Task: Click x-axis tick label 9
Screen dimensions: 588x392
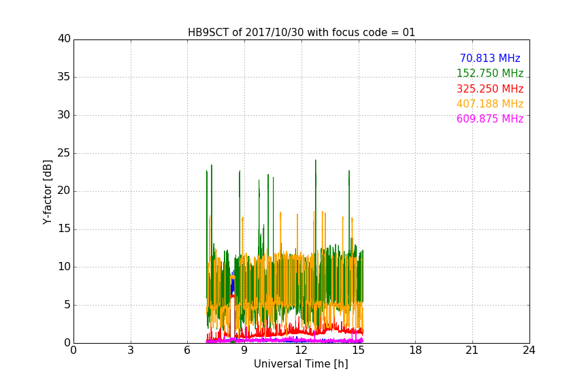Action: click(x=244, y=350)
